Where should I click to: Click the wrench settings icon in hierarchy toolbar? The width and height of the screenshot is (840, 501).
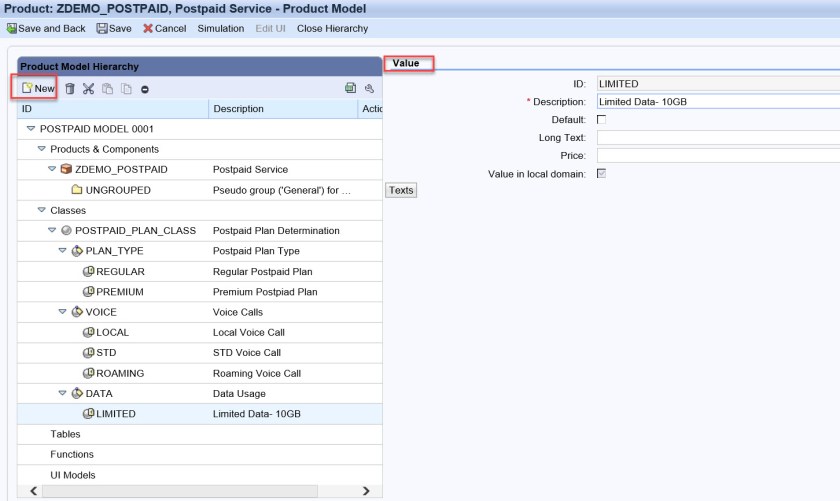coord(368,89)
